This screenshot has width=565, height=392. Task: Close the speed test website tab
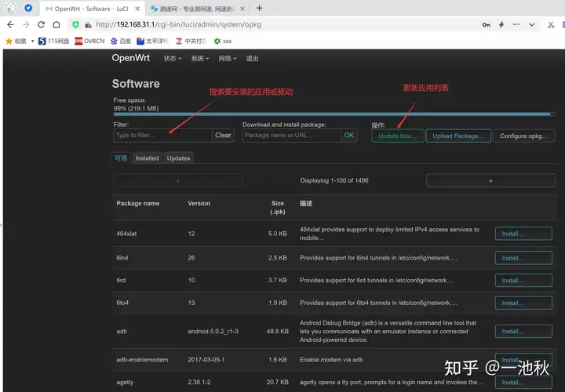pos(242,9)
